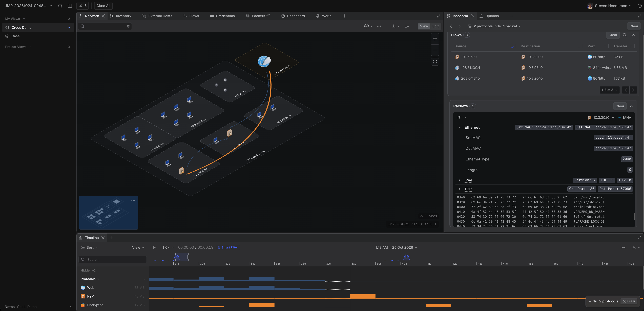Expand the TCP packet layer
Image resolution: width=644 pixels, height=311 pixels.
click(x=460, y=189)
